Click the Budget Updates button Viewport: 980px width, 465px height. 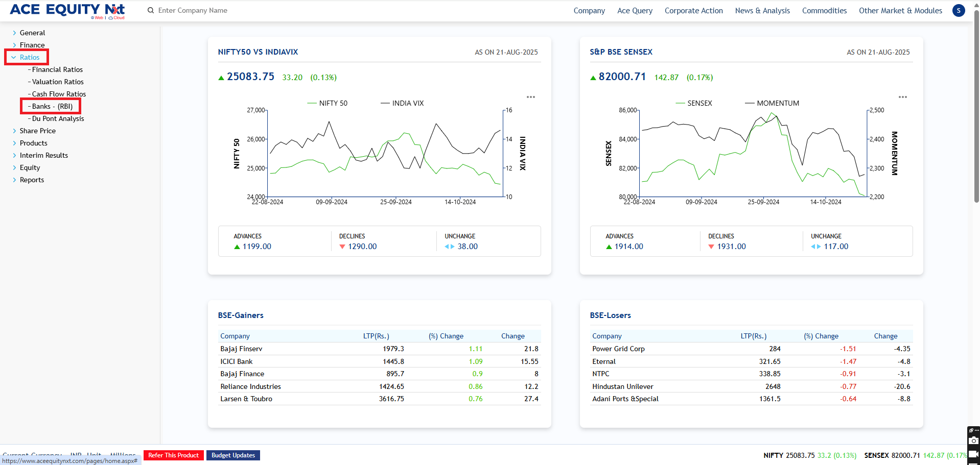click(233, 455)
